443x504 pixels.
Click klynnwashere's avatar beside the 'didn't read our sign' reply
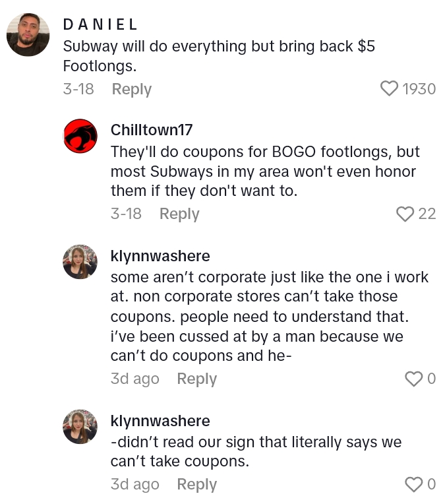[x=80, y=426]
